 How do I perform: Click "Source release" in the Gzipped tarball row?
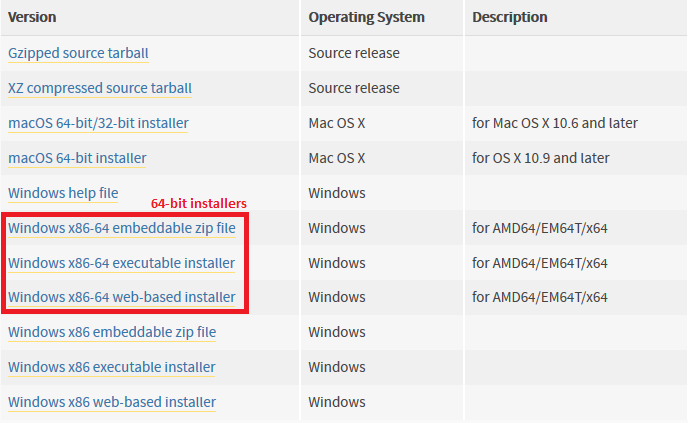click(354, 53)
